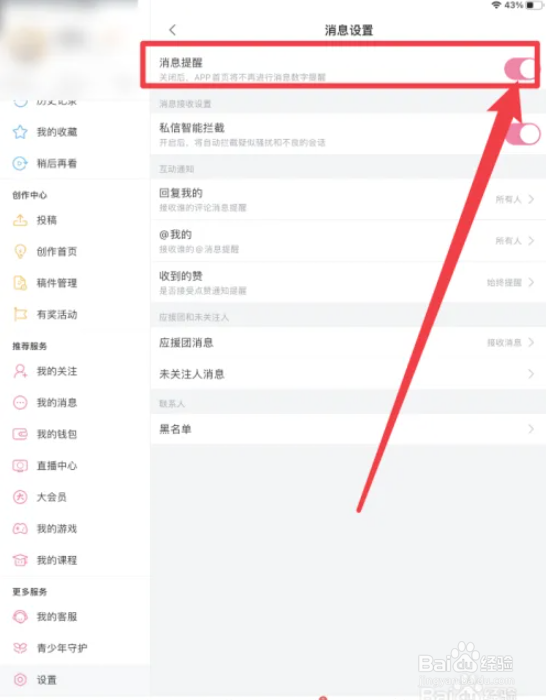546x700 pixels.
Task: Select 始终提醒 value for 收到的赞
Action: click(x=504, y=282)
